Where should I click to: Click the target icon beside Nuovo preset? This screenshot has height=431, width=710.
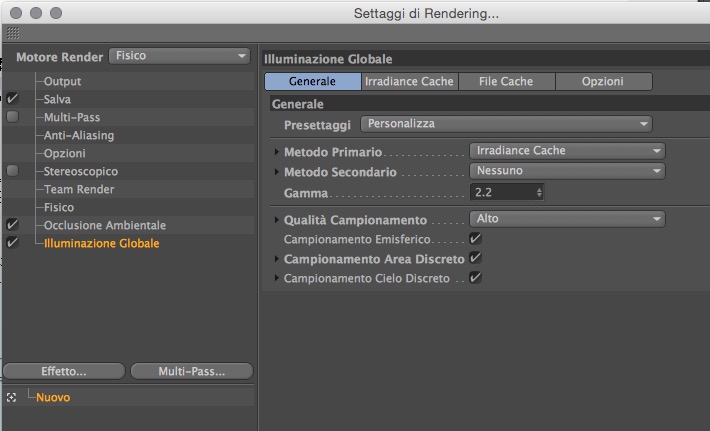[11, 397]
